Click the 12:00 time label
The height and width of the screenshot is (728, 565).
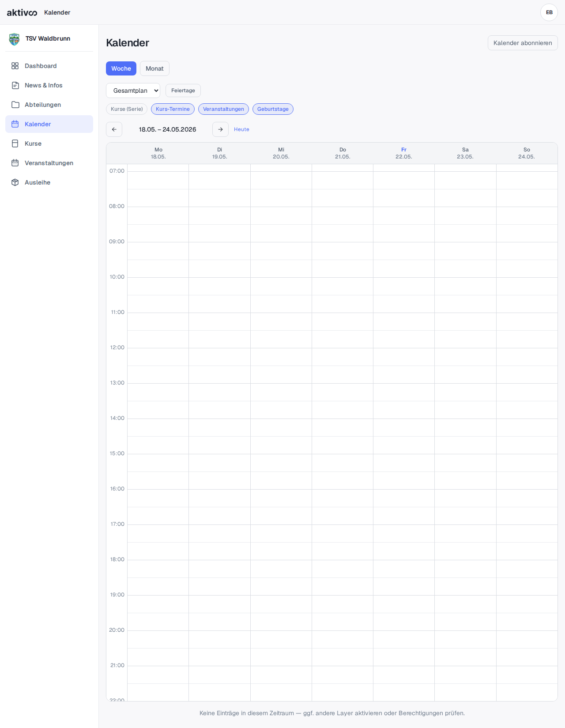[117, 347]
